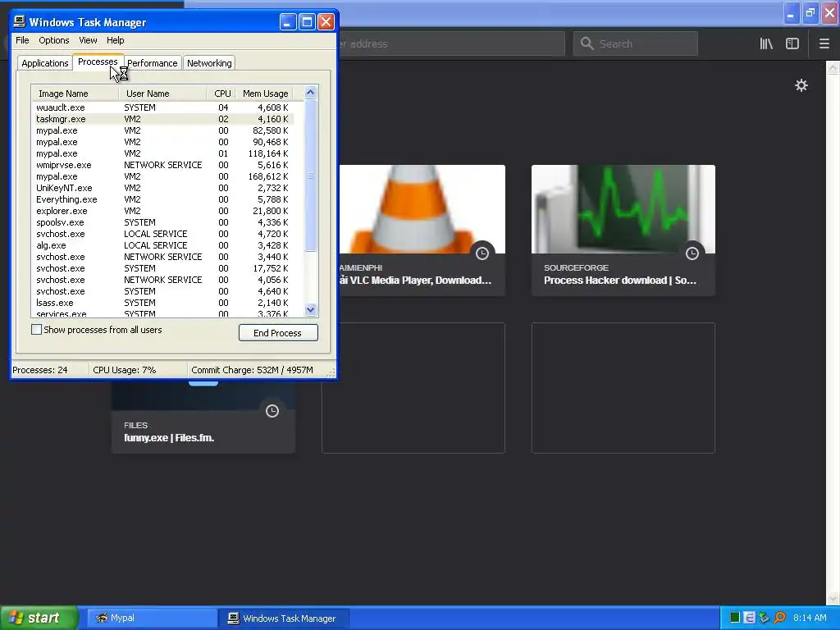This screenshot has height=630, width=840.
Task: Click the search magnifier icon in browser
Action: (x=587, y=43)
